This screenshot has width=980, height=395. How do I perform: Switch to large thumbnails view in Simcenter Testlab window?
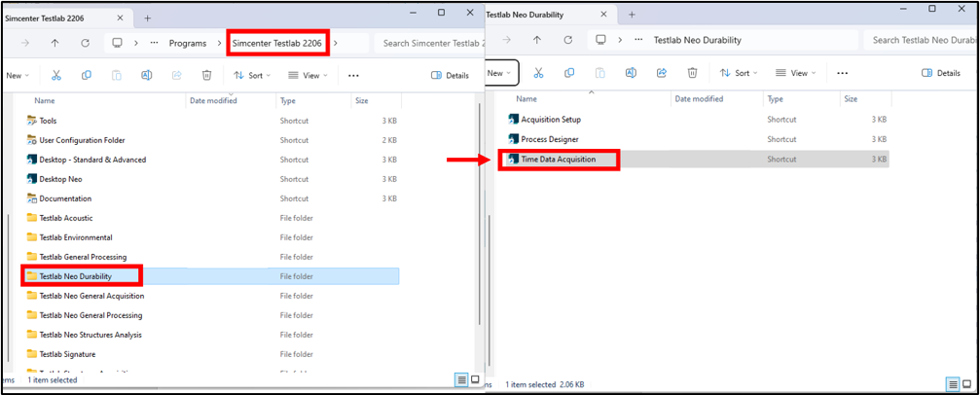475,379
